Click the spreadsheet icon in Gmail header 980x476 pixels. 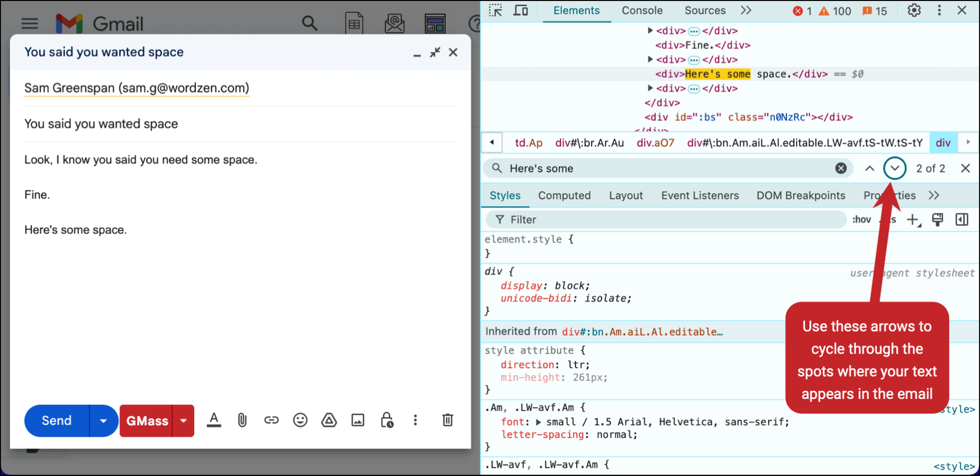(x=354, y=23)
